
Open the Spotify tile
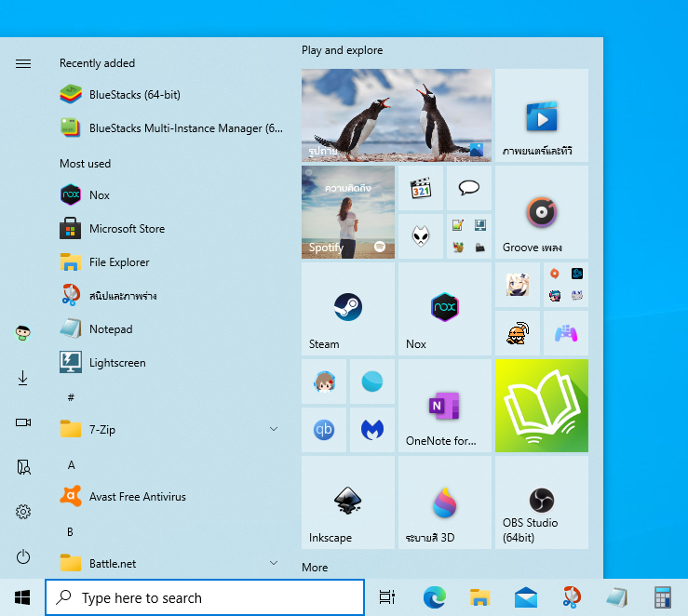tap(348, 212)
